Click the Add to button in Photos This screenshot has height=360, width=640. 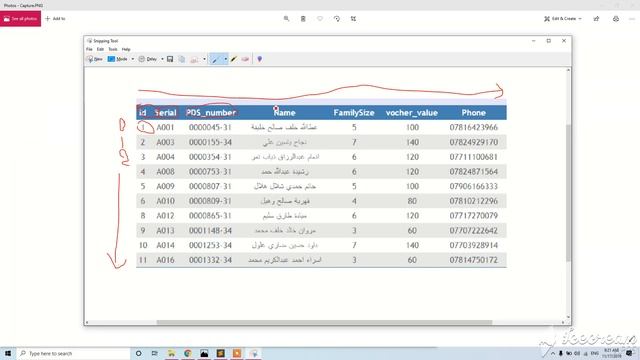(55, 19)
